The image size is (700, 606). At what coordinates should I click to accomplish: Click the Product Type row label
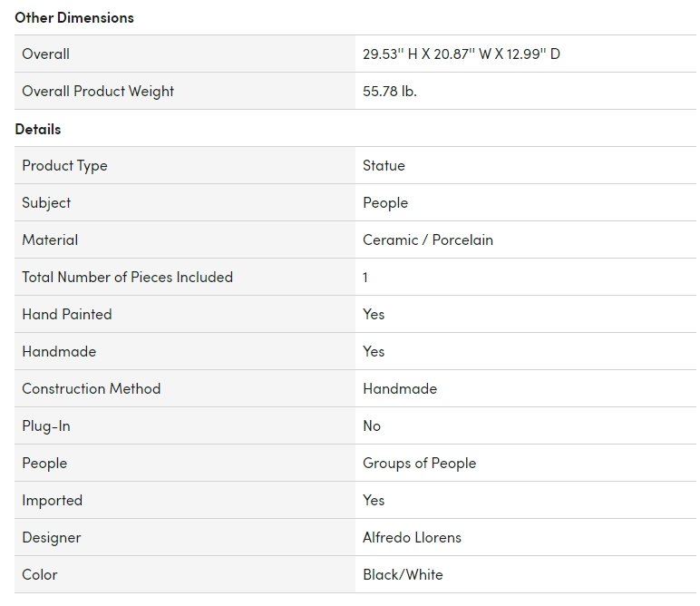point(64,165)
